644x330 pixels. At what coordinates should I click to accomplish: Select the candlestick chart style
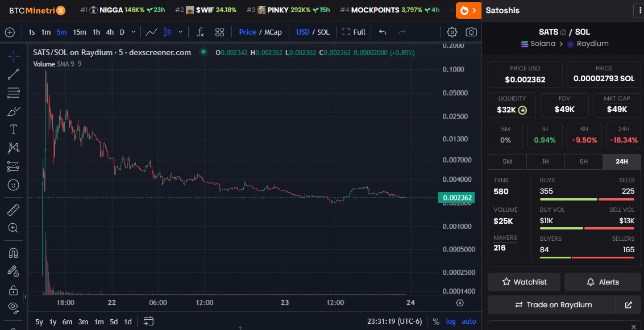point(167,32)
